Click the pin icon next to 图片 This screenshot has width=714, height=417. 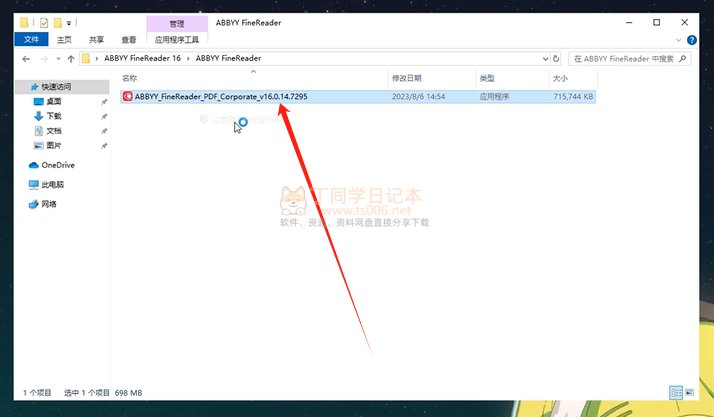point(104,146)
